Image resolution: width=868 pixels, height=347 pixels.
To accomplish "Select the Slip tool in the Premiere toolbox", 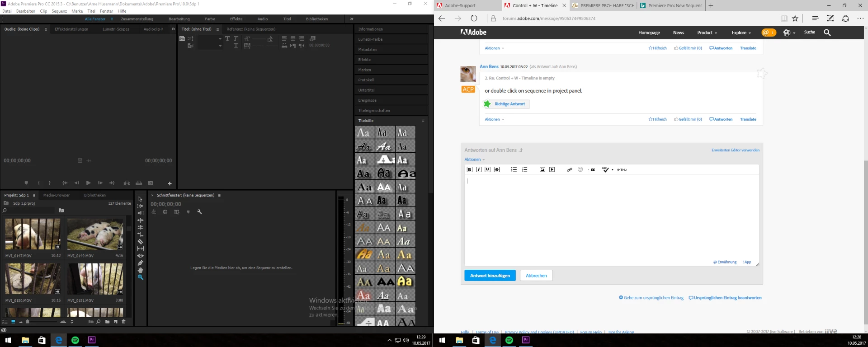I will pyautogui.click(x=141, y=249).
